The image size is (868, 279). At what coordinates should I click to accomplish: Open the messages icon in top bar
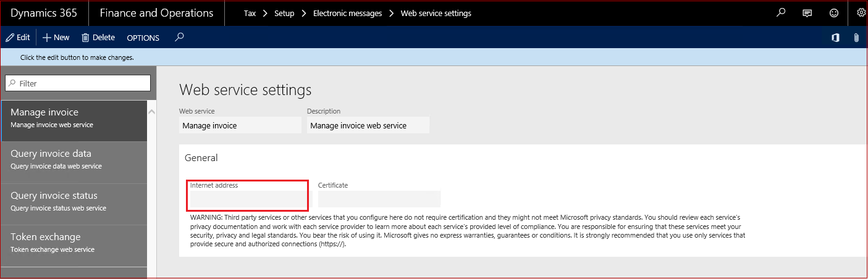pyautogui.click(x=807, y=13)
